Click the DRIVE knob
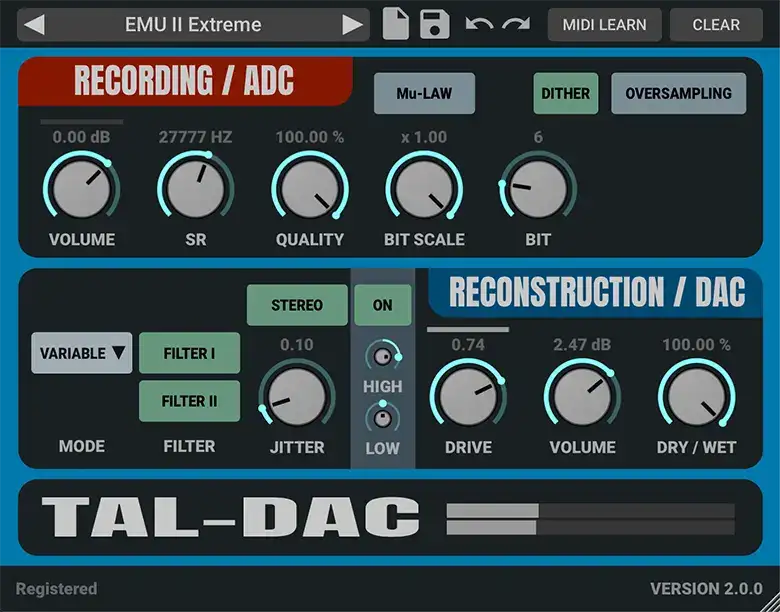The width and height of the screenshot is (780, 612). (x=468, y=396)
